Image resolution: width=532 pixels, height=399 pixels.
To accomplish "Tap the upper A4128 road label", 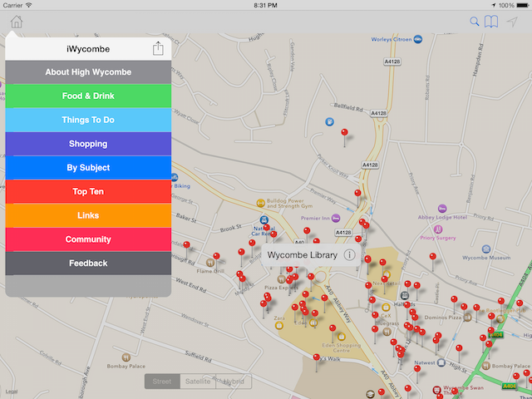I will [392, 62].
